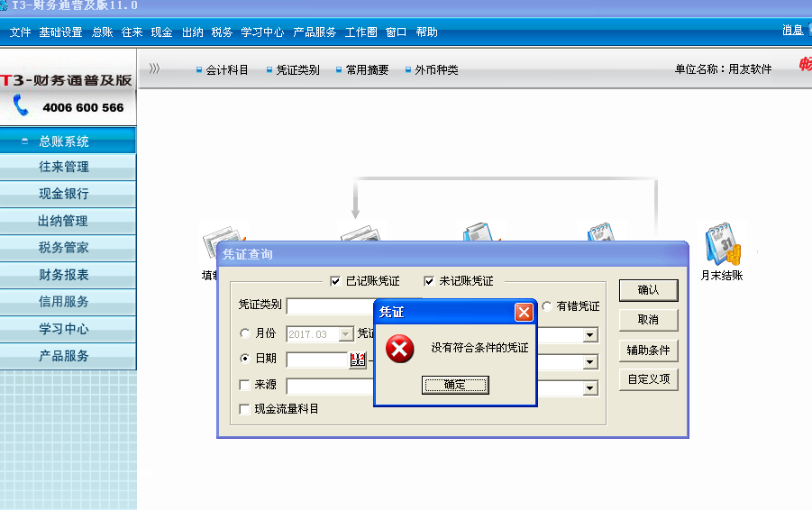Open the 学习中心 menu

(262, 32)
